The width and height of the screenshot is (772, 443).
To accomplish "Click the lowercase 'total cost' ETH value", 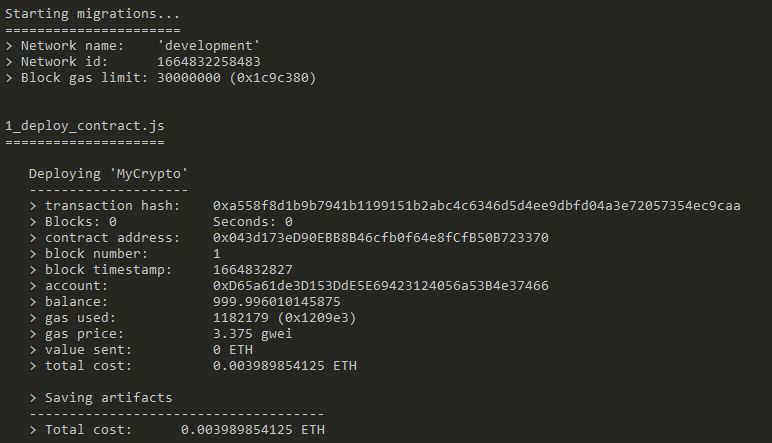I will (x=285, y=366).
